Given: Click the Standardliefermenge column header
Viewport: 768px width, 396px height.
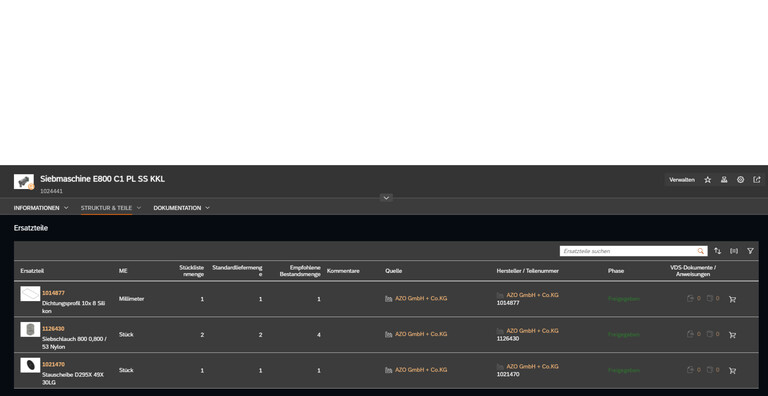Looking at the screenshot, I should point(238,271).
